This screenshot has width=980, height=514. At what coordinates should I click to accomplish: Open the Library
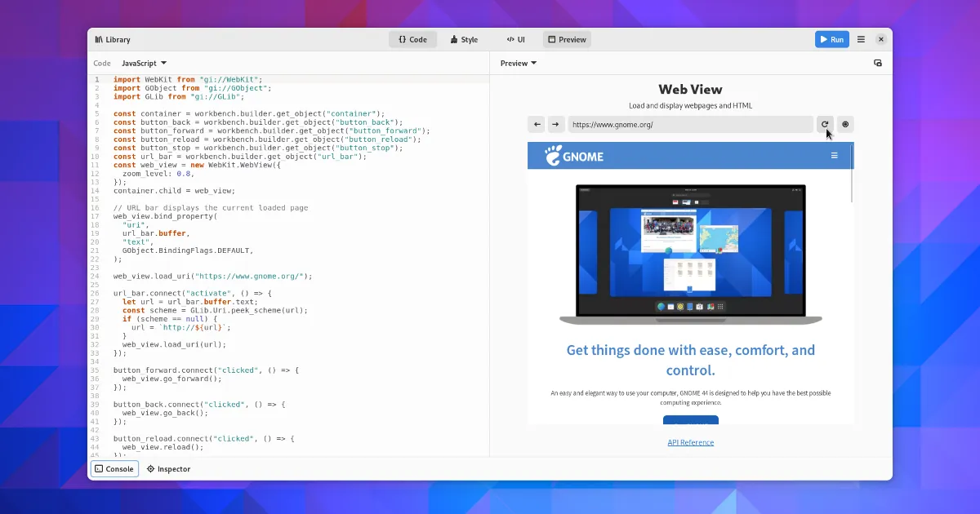click(x=113, y=39)
